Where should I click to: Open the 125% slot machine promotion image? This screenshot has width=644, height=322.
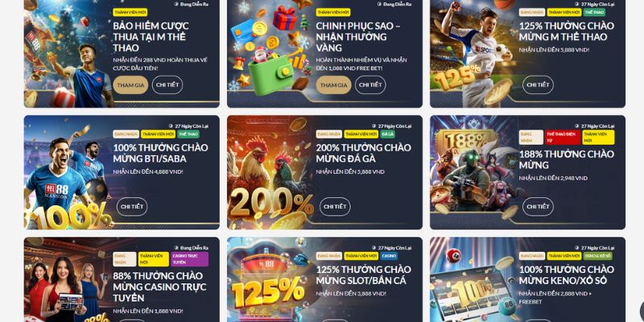tap(270, 279)
